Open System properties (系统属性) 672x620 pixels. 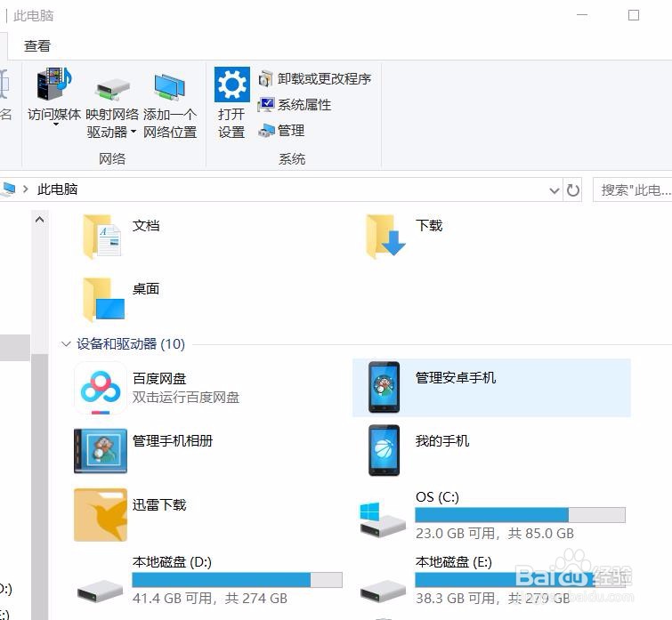pos(294,104)
